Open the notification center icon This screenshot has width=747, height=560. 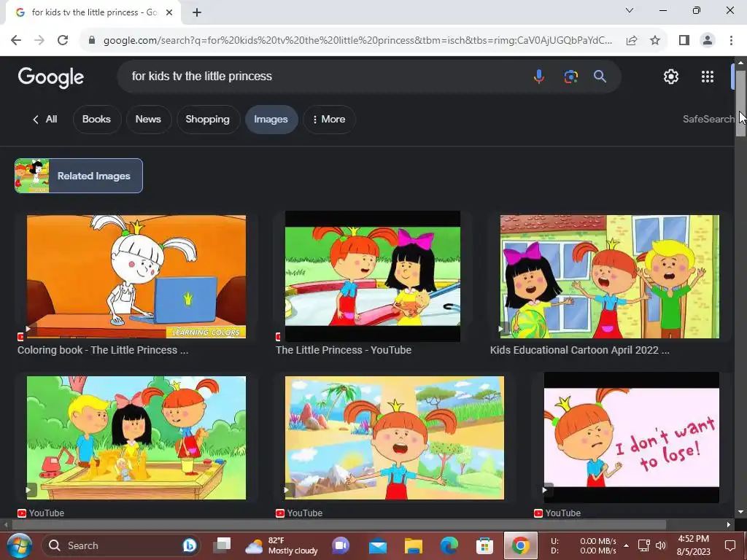pos(729,545)
